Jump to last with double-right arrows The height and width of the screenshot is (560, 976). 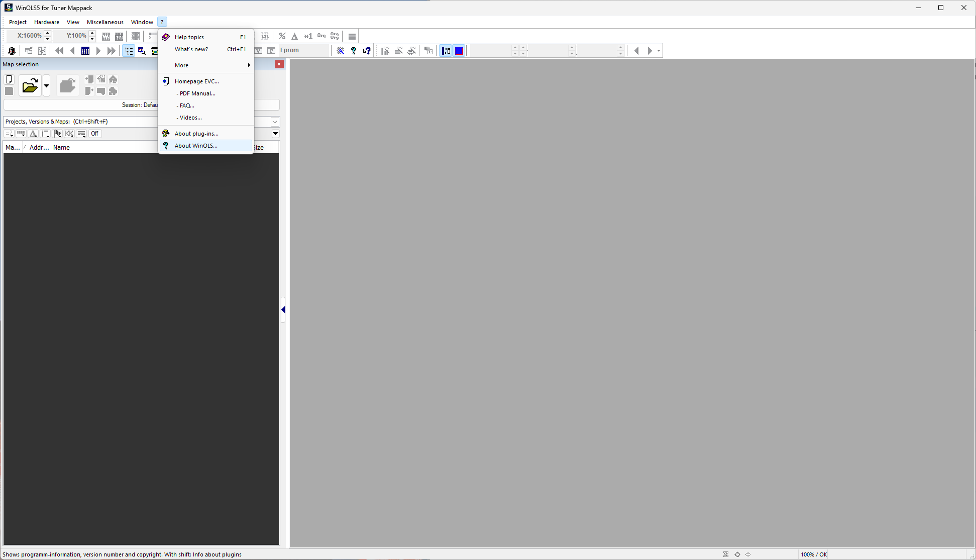pyautogui.click(x=112, y=51)
